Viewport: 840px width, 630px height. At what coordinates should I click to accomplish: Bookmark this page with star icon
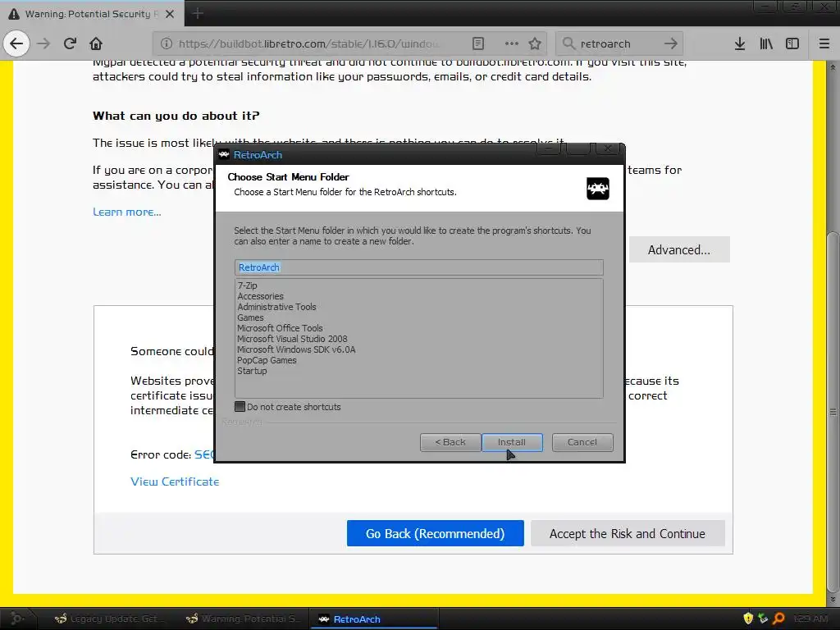pos(535,43)
